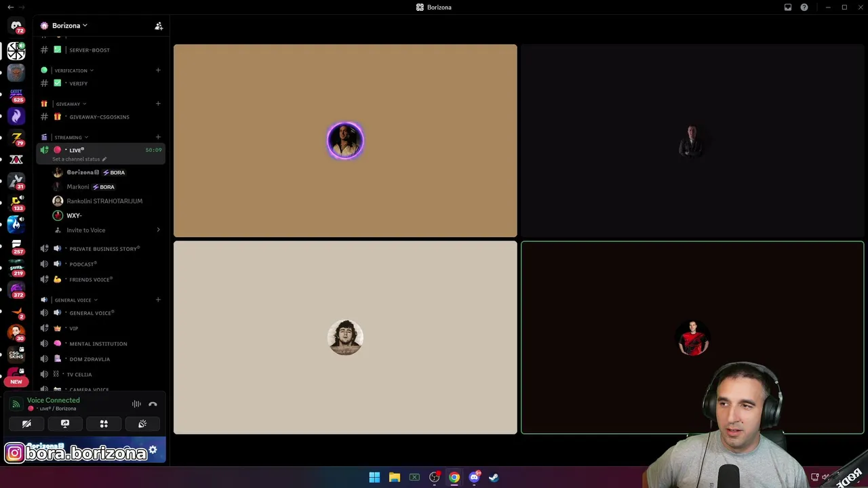Screen dimensions: 868x488
Task: Join the Podcast voice channel
Action: click(x=100, y=264)
